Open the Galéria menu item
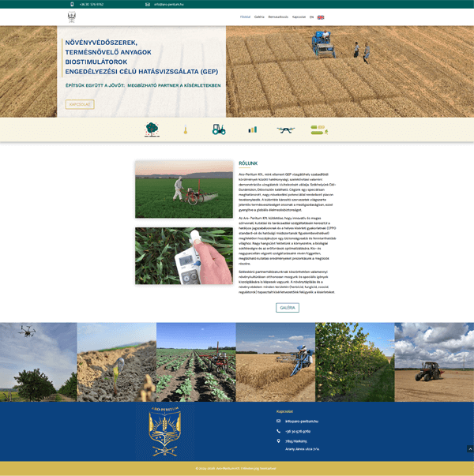Viewport: 474px width, 476px height. [x=259, y=17]
